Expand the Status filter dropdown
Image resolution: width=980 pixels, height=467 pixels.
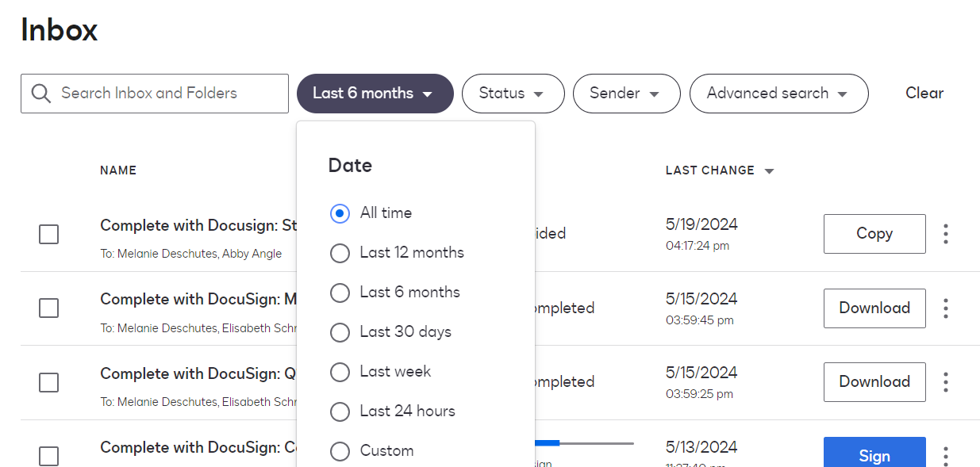pyautogui.click(x=513, y=94)
